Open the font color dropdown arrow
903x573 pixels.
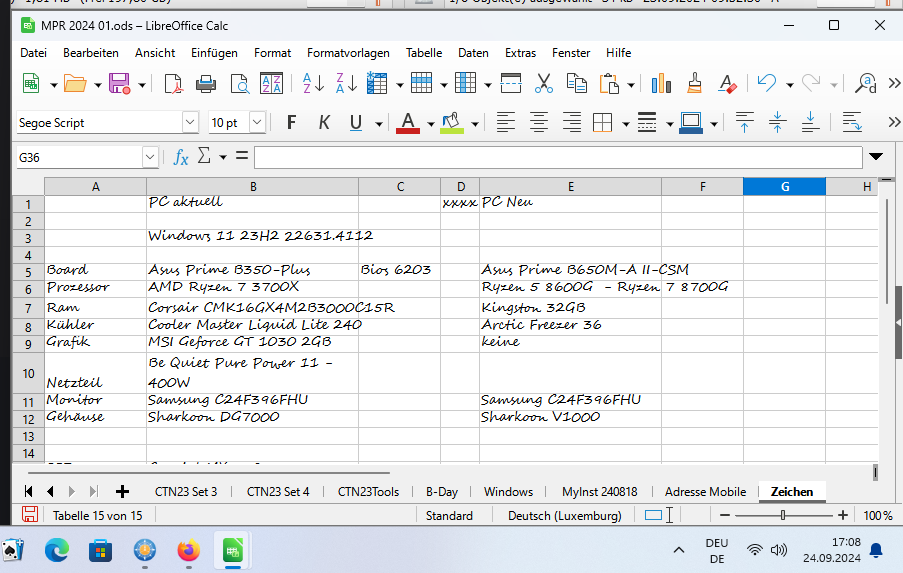(431, 124)
